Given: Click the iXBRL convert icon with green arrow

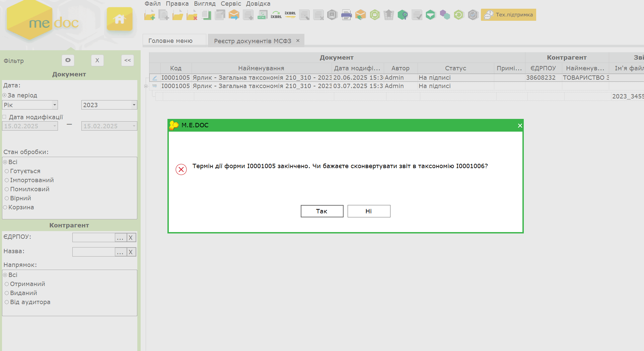Looking at the screenshot, I should click(276, 15).
